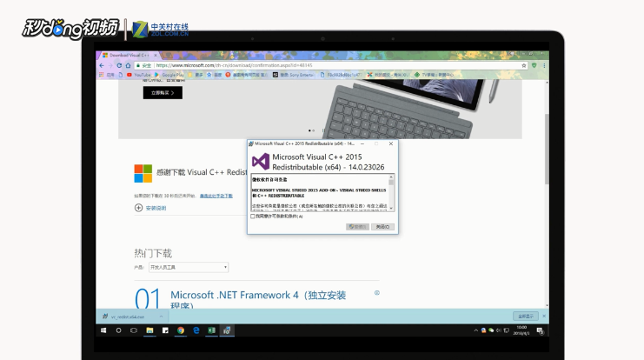Expand the 安装说明 section

click(x=150, y=208)
